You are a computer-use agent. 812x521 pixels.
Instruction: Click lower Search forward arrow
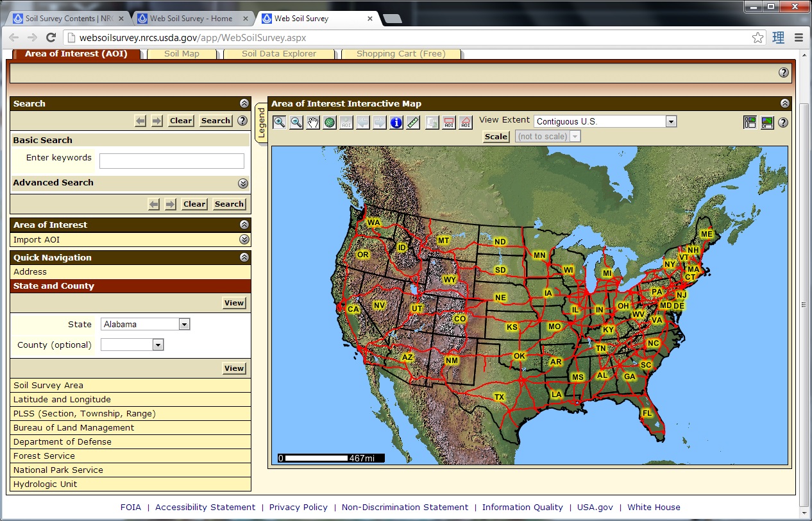pos(171,204)
